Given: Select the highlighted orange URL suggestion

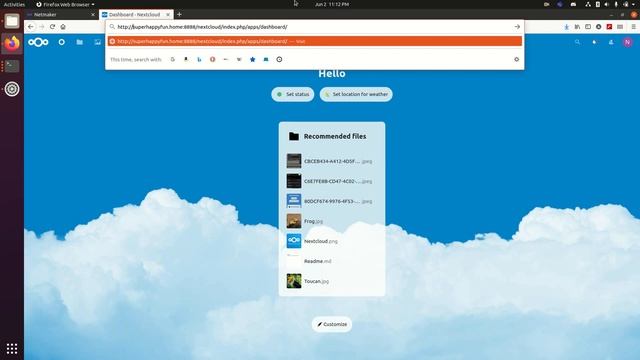Looking at the screenshot, I should (x=315, y=41).
